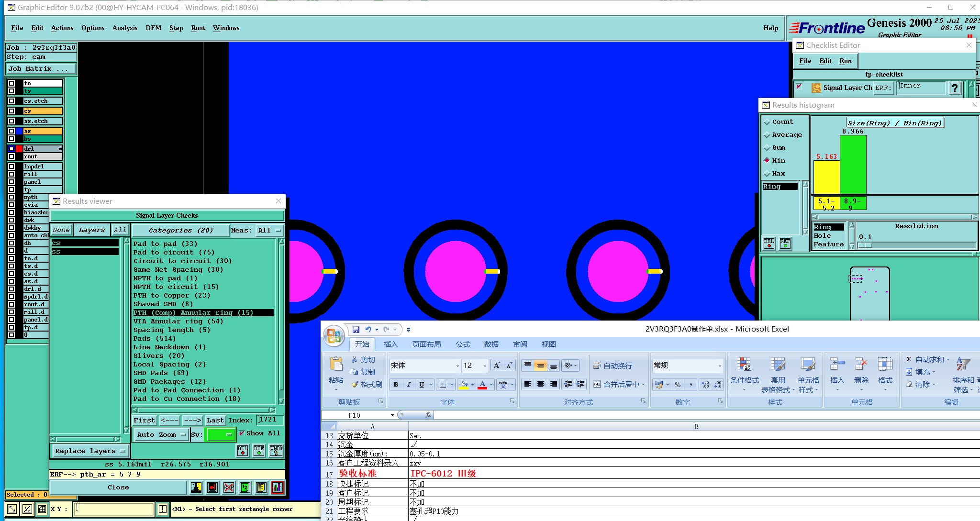980x521 pixels.
Task: Select the Average histogram option
Action: 767,135
